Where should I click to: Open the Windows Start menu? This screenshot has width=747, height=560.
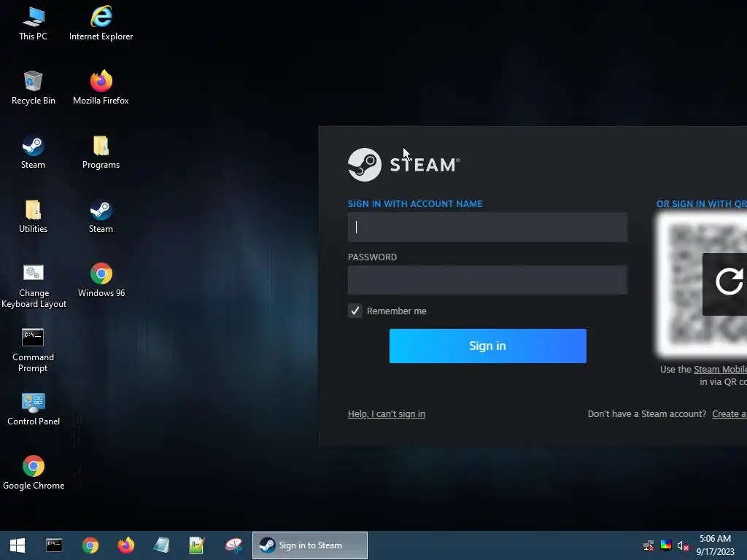[x=18, y=545]
